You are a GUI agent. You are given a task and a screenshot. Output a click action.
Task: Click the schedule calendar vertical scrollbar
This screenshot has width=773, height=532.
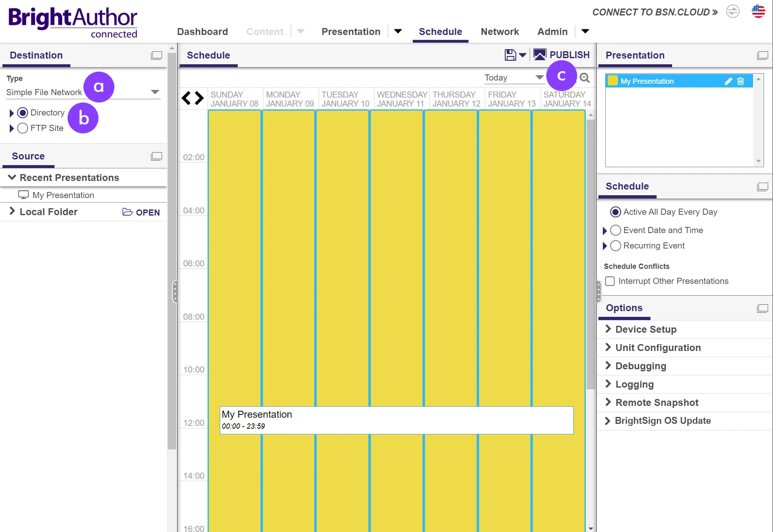pyautogui.click(x=591, y=254)
